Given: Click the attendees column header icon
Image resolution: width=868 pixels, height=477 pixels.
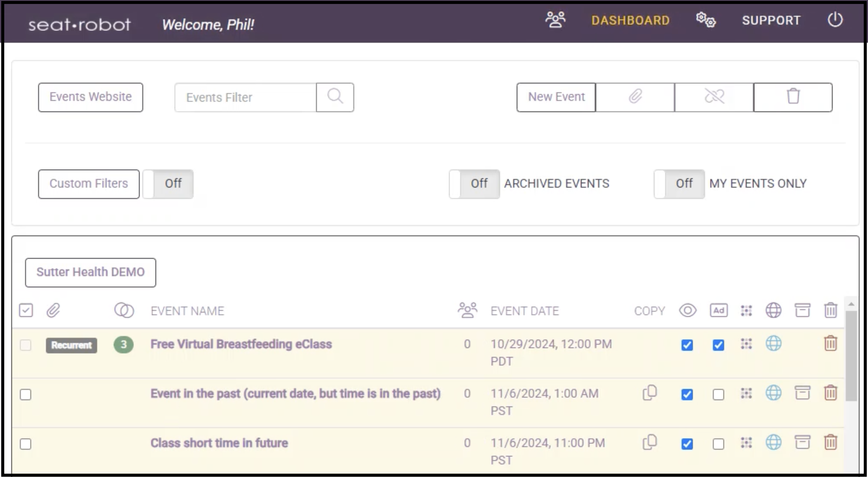Looking at the screenshot, I should (x=467, y=310).
